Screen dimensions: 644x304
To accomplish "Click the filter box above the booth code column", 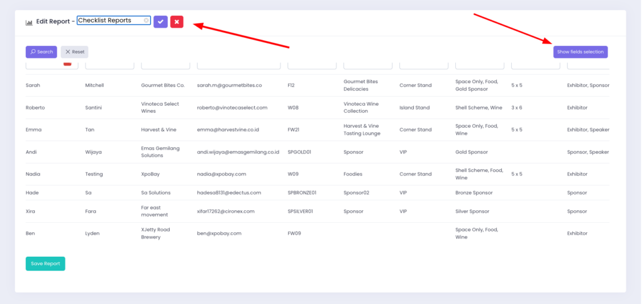I will pos(312,65).
